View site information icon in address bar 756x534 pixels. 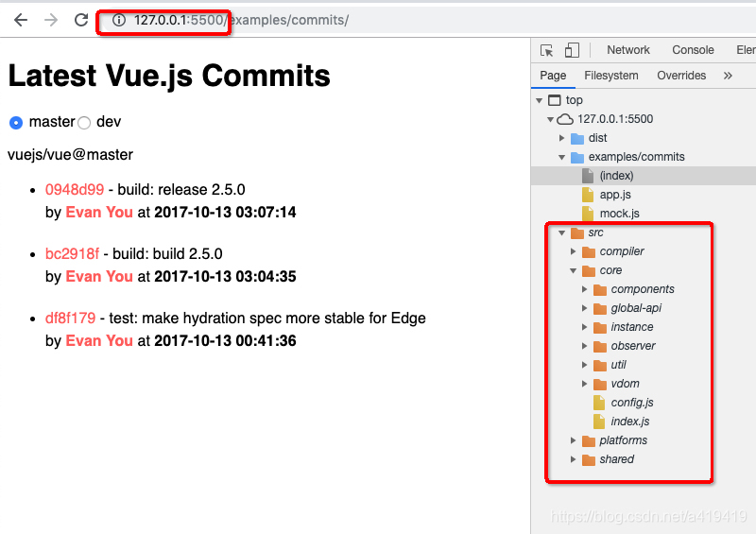point(119,20)
